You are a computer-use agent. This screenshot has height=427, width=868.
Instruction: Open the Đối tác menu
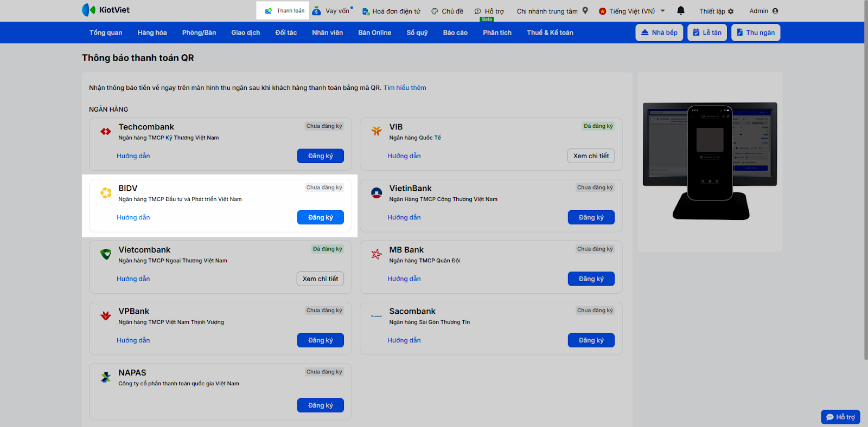[x=286, y=33]
